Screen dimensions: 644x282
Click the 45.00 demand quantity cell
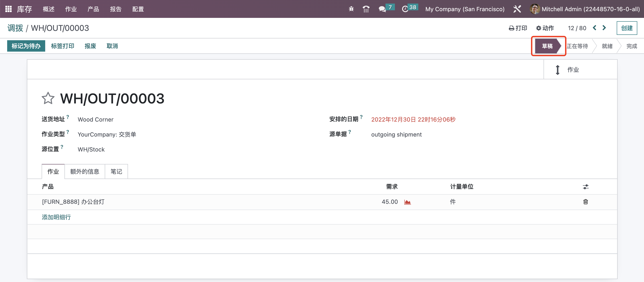coord(390,202)
